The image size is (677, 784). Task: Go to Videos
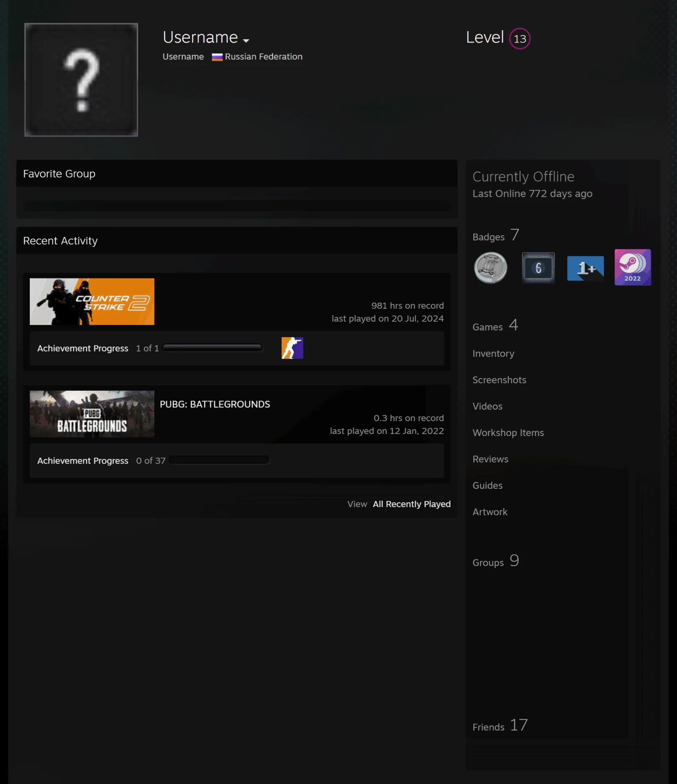[488, 406]
